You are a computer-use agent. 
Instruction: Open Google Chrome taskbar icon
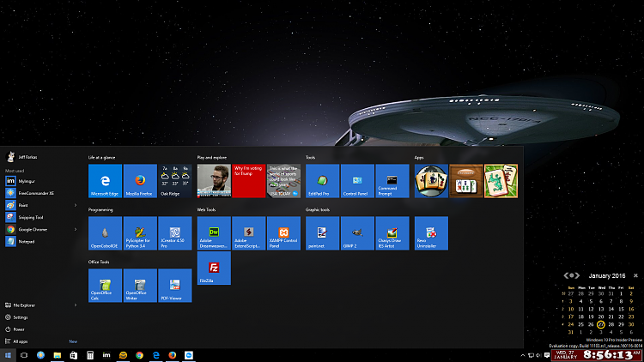[139, 355]
